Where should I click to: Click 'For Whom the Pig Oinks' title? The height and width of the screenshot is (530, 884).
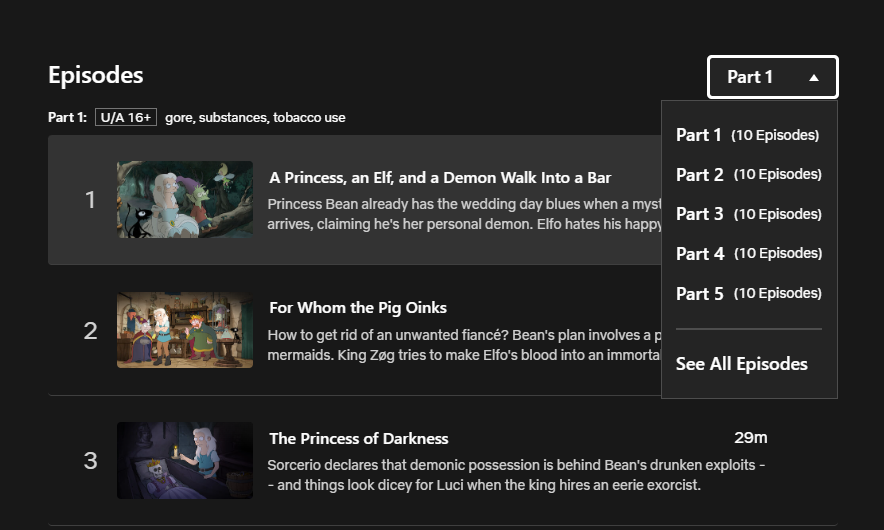pos(358,308)
